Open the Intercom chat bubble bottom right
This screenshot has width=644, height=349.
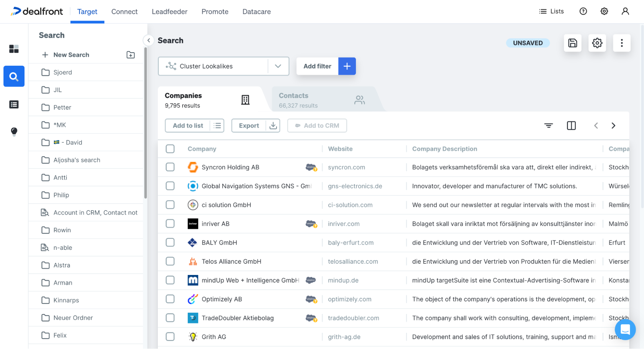(x=625, y=329)
